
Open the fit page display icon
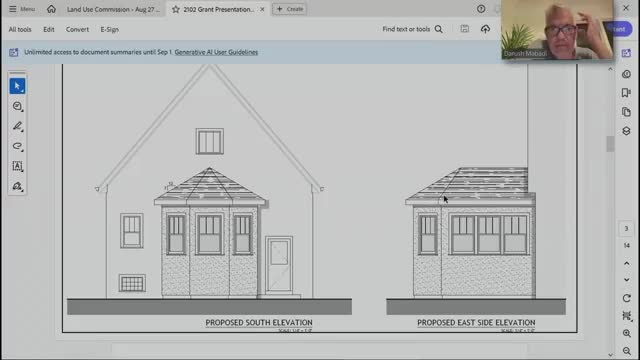pyautogui.click(x=627, y=316)
